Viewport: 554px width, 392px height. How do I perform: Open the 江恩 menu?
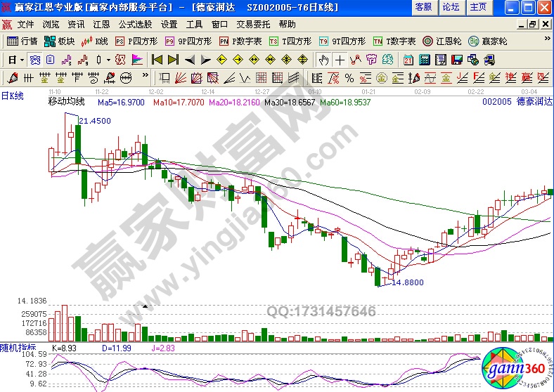click(101, 25)
